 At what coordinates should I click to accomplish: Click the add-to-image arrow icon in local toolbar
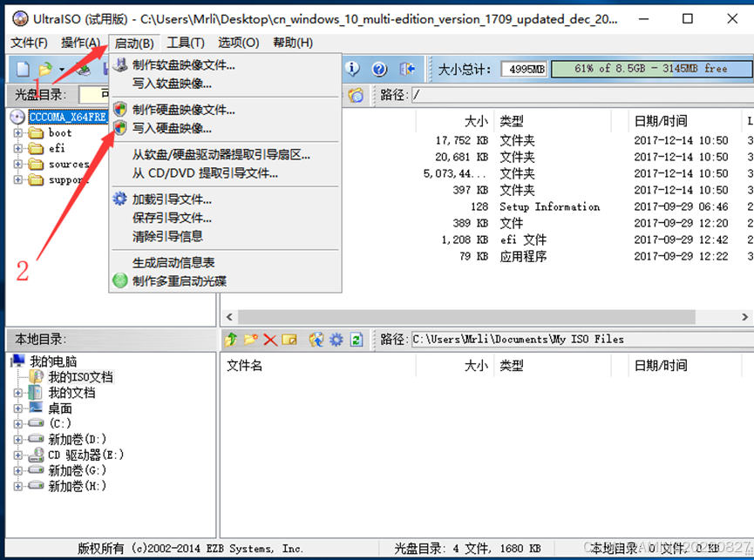(316, 340)
